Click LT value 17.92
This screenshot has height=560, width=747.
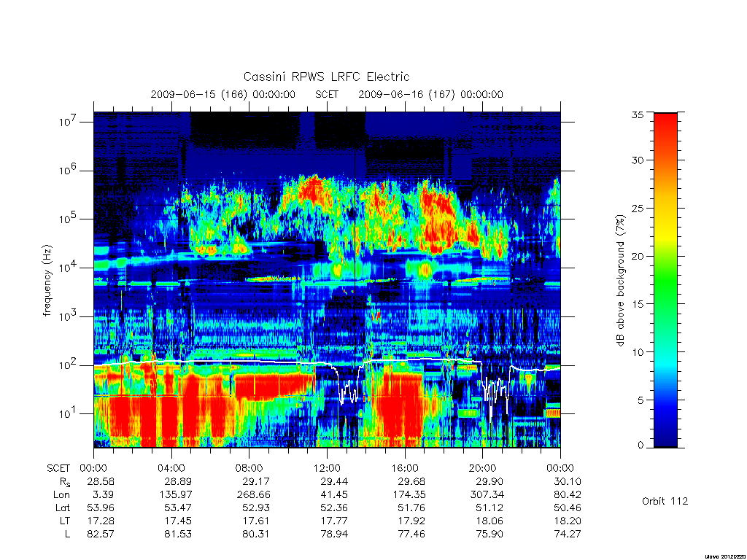click(411, 521)
